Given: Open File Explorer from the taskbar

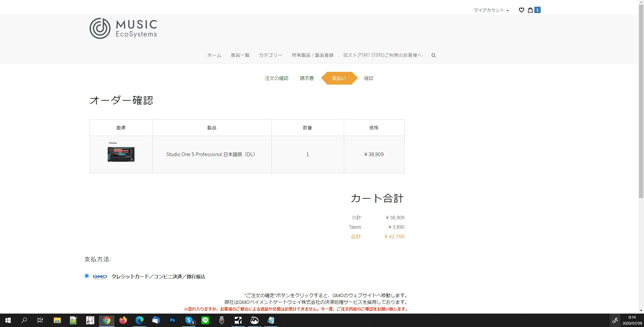Looking at the screenshot, I should (57, 320).
